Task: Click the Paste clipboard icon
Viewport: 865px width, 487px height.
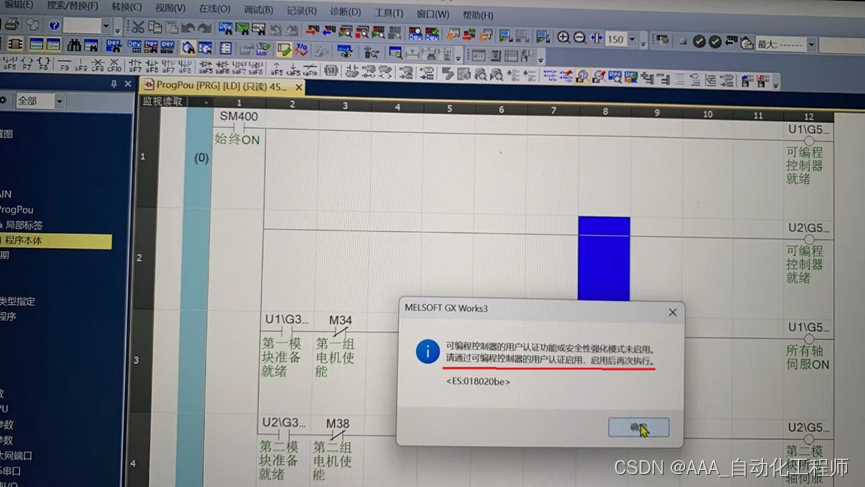Action: pyautogui.click(x=172, y=28)
